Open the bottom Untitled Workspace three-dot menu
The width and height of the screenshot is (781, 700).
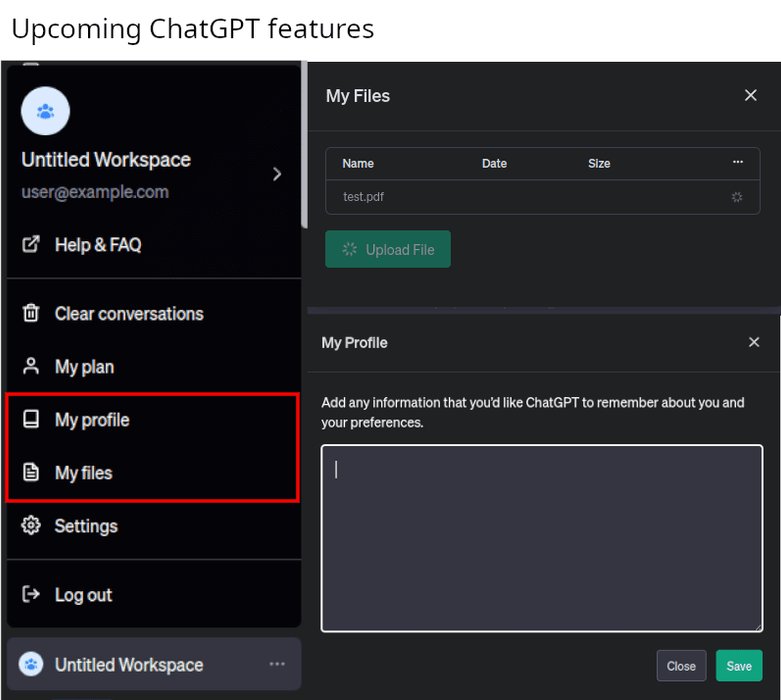coord(277,665)
